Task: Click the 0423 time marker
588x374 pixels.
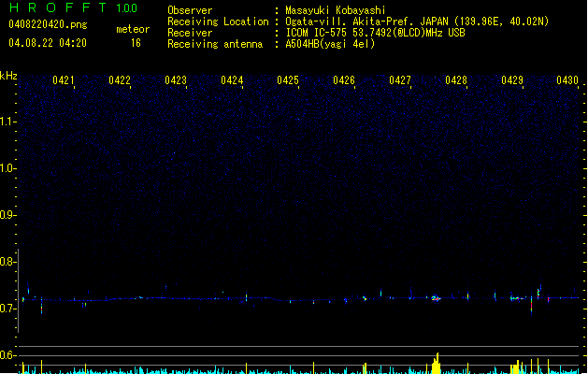Action: coord(176,80)
